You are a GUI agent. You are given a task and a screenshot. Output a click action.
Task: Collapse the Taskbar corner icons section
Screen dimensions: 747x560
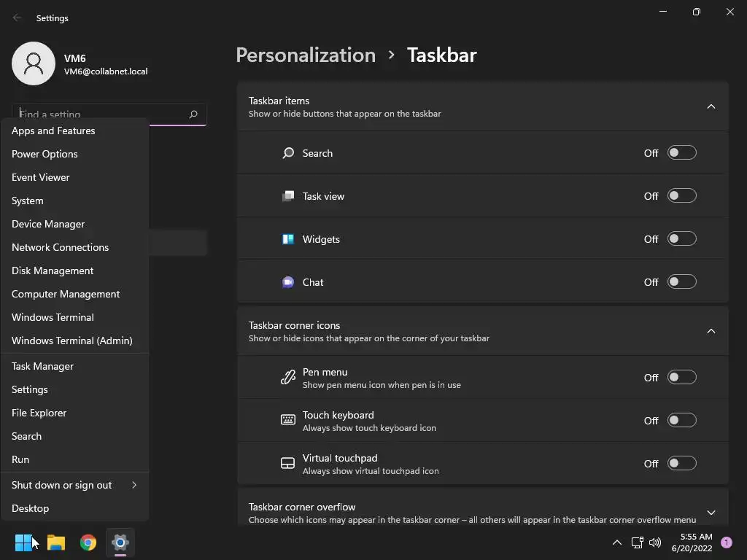(x=711, y=331)
